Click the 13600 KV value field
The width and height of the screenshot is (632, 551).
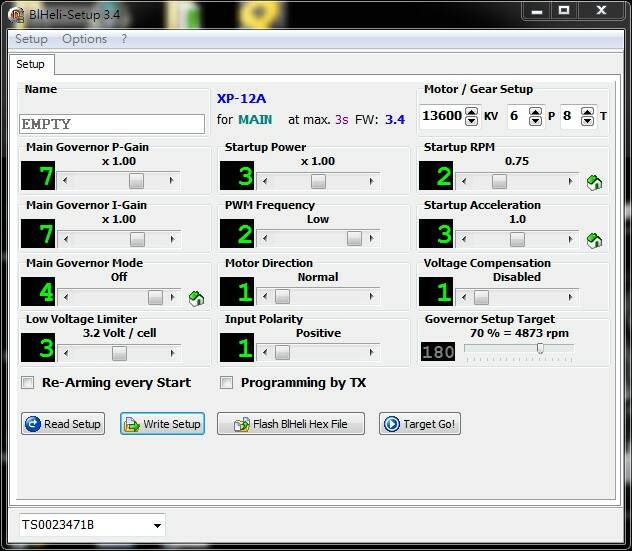tap(442, 116)
